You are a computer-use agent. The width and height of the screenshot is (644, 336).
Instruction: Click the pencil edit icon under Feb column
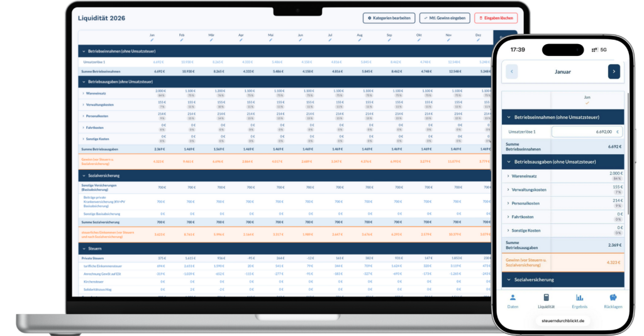[182, 40]
